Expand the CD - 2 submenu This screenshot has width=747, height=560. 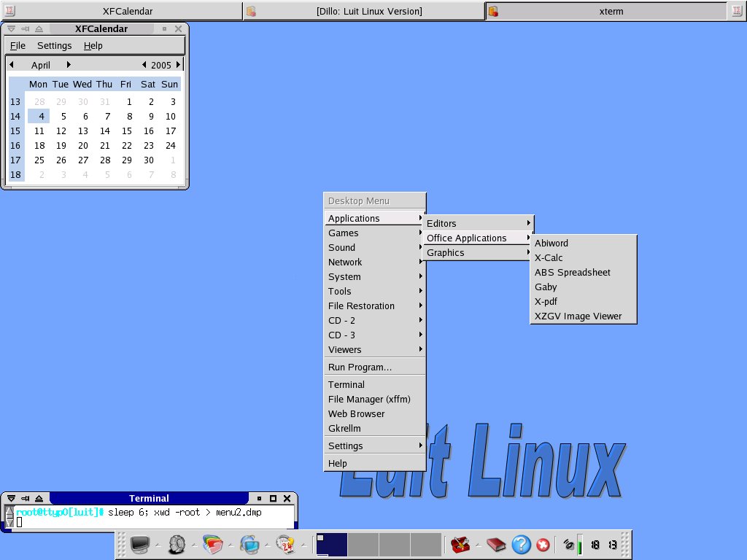click(374, 321)
